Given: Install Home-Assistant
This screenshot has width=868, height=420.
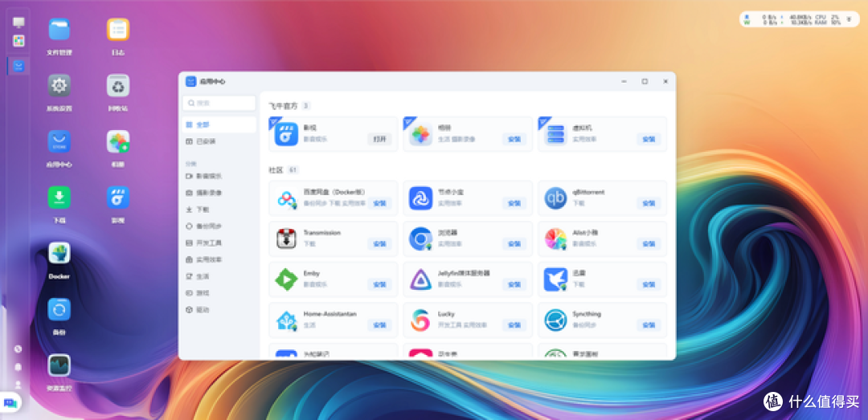Looking at the screenshot, I should 379,325.
